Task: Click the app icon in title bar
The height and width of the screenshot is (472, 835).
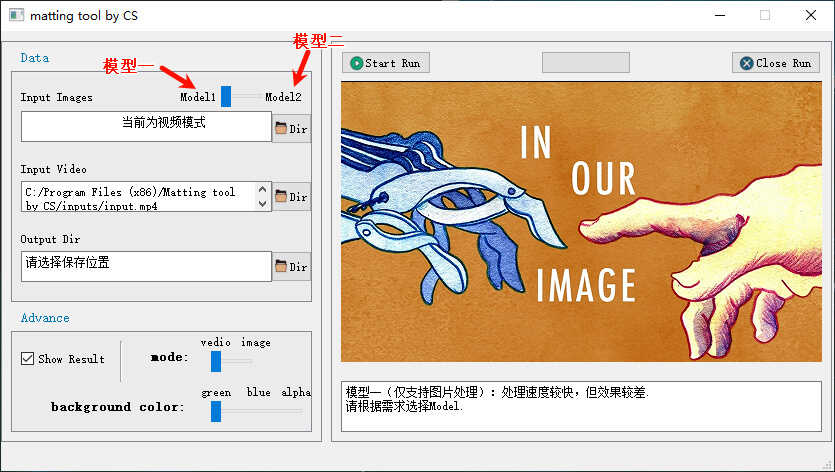Action: coord(16,15)
